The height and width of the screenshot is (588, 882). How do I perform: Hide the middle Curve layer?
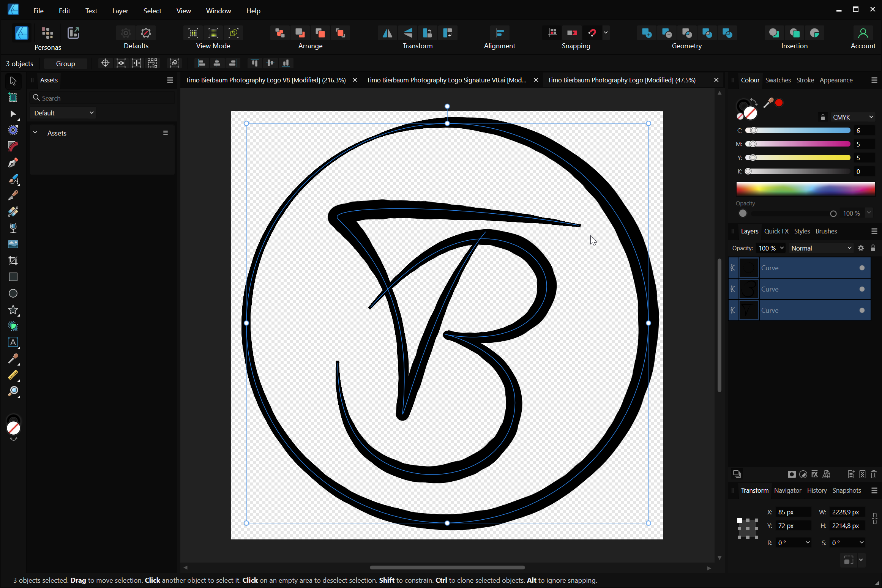[x=862, y=289]
